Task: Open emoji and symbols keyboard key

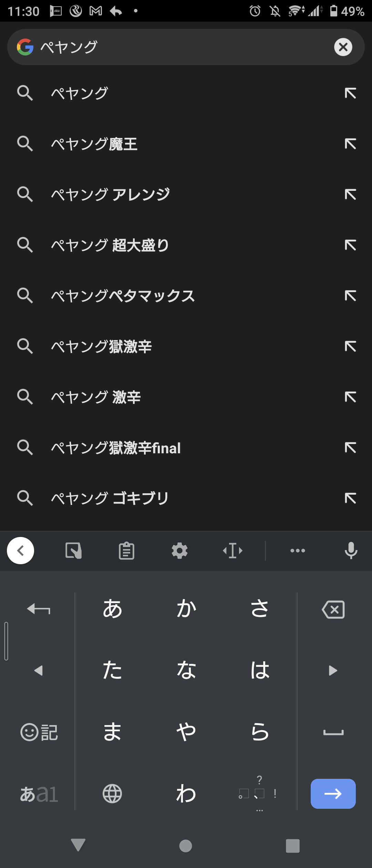Action: point(39,732)
